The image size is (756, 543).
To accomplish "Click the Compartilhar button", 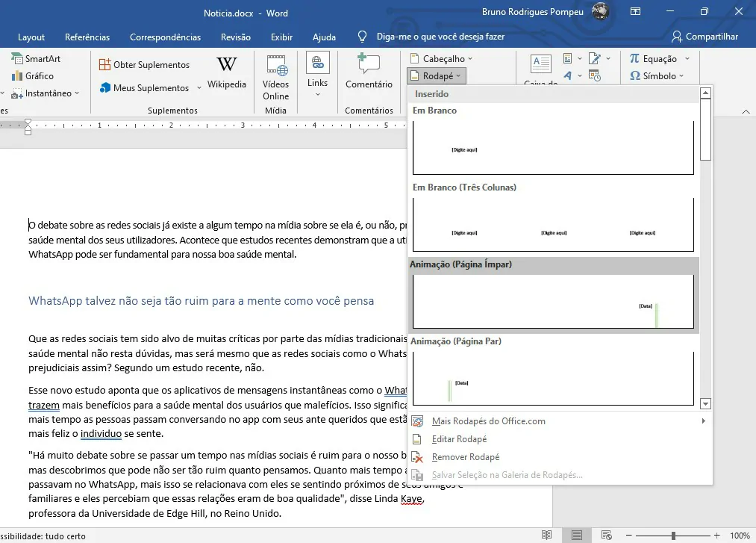I will tap(705, 37).
